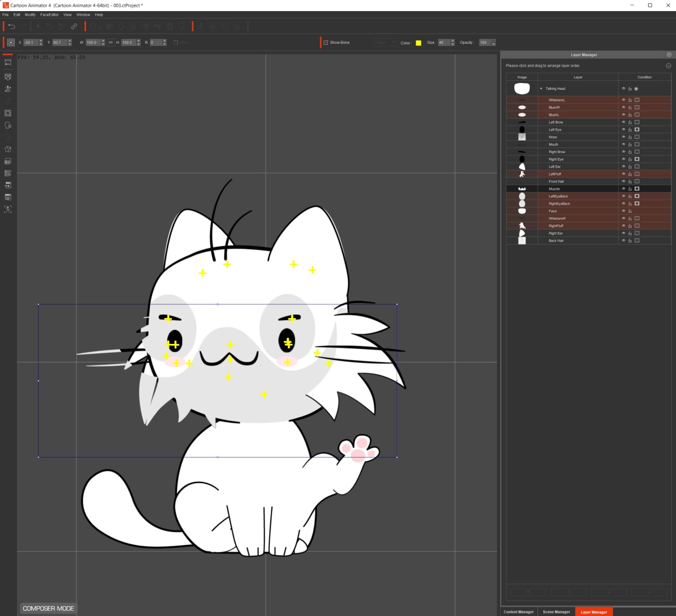
Task: Click the X position input field
Action: (31, 42)
